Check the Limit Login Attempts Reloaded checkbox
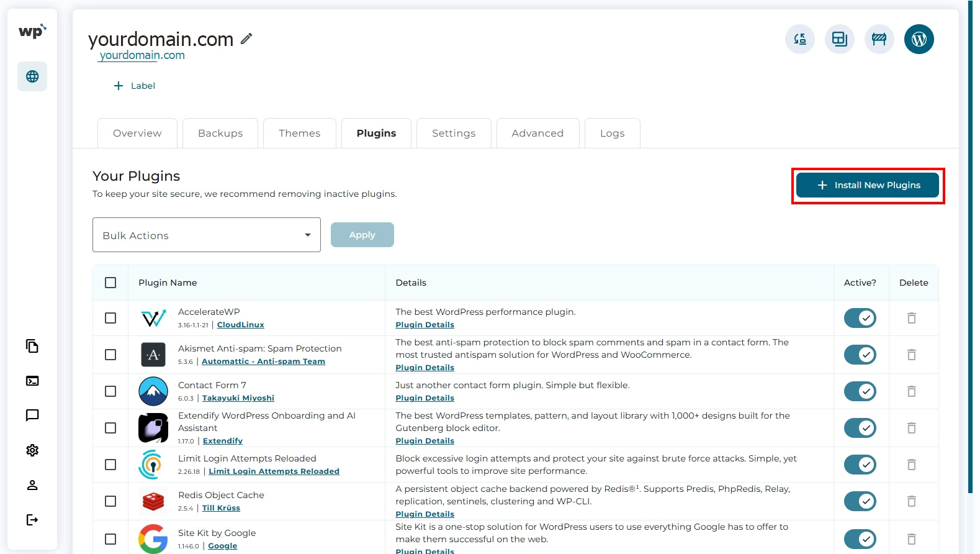Viewport: 980px width, 554px height. (x=110, y=465)
